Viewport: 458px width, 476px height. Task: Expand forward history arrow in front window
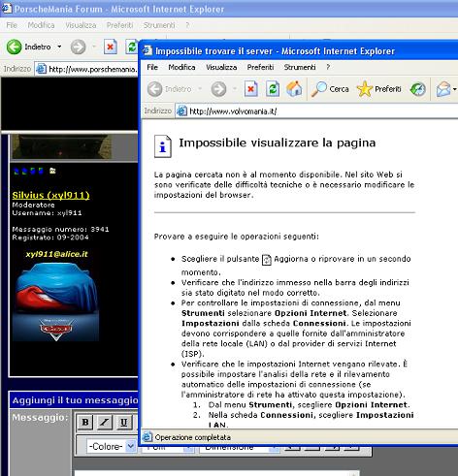click(235, 89)
